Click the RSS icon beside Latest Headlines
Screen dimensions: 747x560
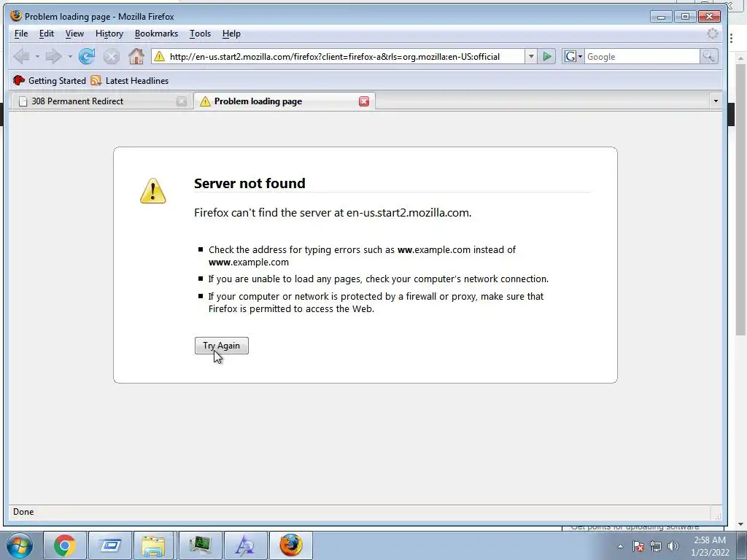click(96, 80)
